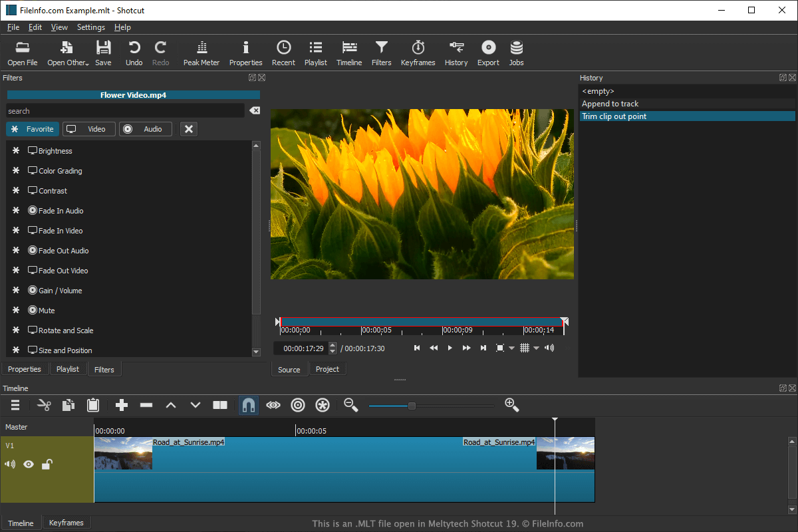Open the Help menu
This screenshot has height=532, width=798.
(x=122, y=27)
